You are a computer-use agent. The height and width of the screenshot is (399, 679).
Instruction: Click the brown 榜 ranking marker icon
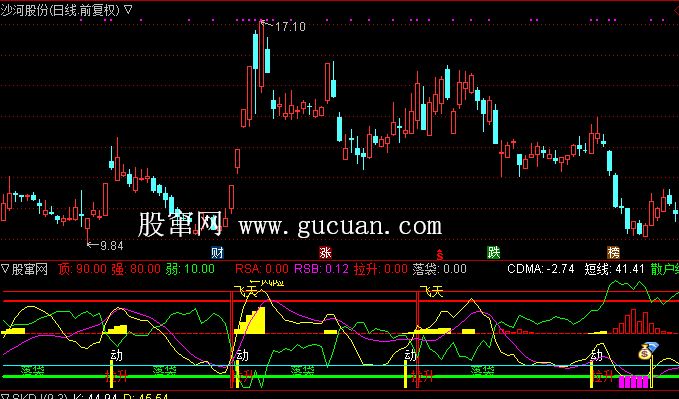click(x=613, y=253)
